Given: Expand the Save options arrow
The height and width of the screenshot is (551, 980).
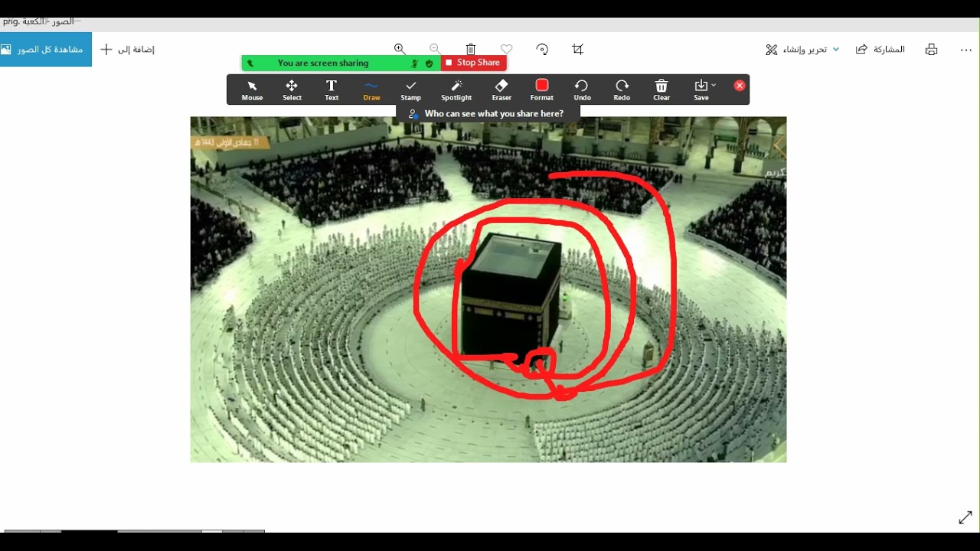Looking at the screenshot, I should tap(714, 85).
